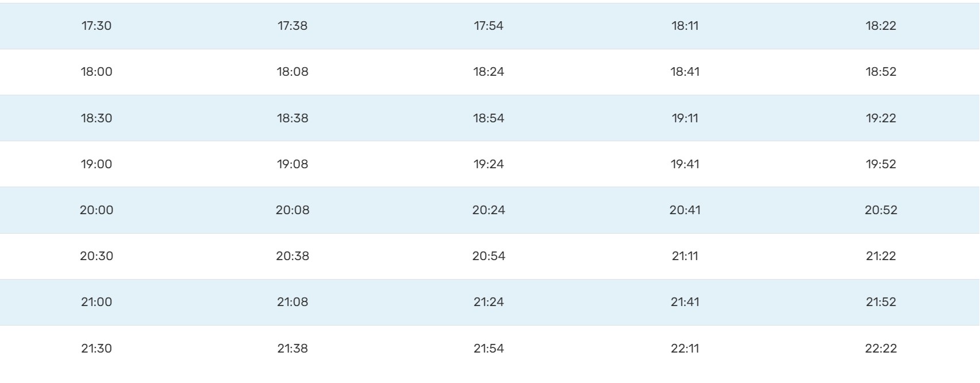Select the 18:11 time in the table
This screenshot has height=383, width=980.
[x=685, y=26]
